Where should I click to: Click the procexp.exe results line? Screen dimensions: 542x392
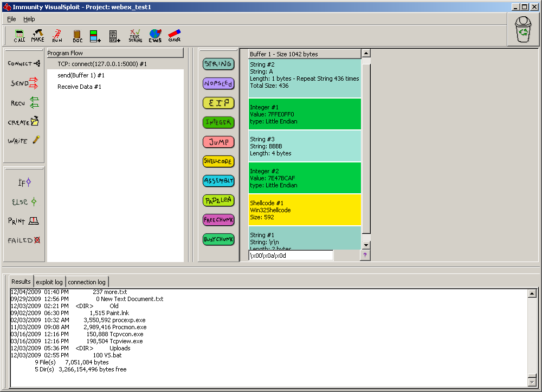78,320
